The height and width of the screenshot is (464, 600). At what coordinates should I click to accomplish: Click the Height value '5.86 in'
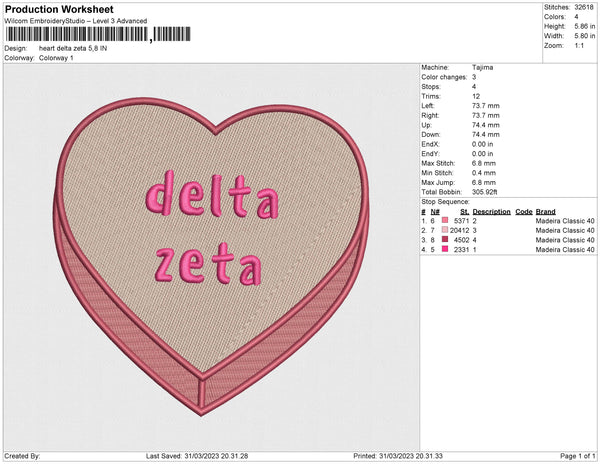coord(585,26)
